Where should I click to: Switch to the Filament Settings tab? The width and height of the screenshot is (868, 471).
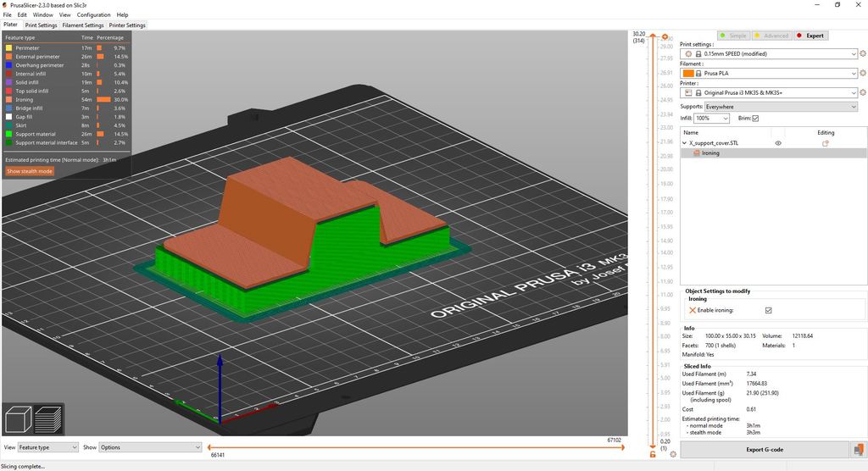tap(83, 25)
